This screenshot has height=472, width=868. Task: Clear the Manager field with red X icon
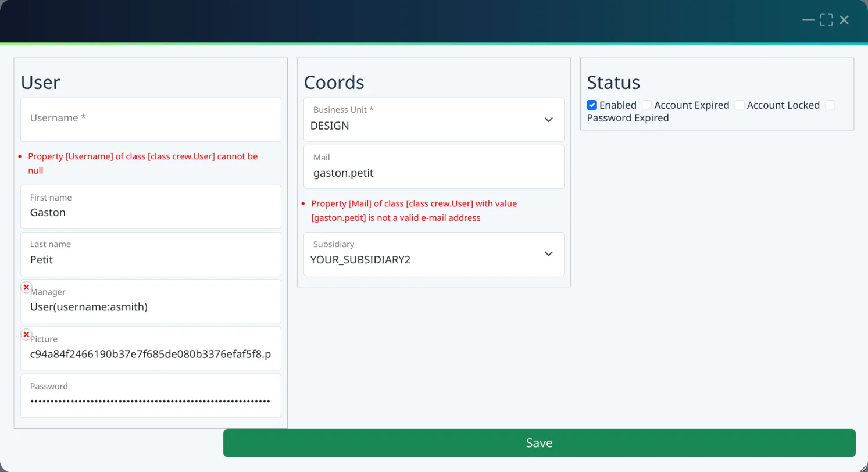pos(26,287)
